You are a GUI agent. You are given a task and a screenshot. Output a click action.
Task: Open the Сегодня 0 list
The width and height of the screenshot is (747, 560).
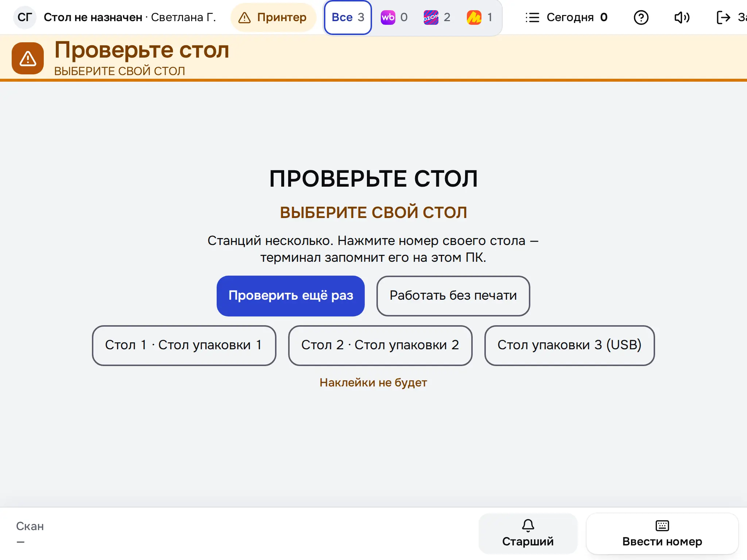tap(566, 17)
